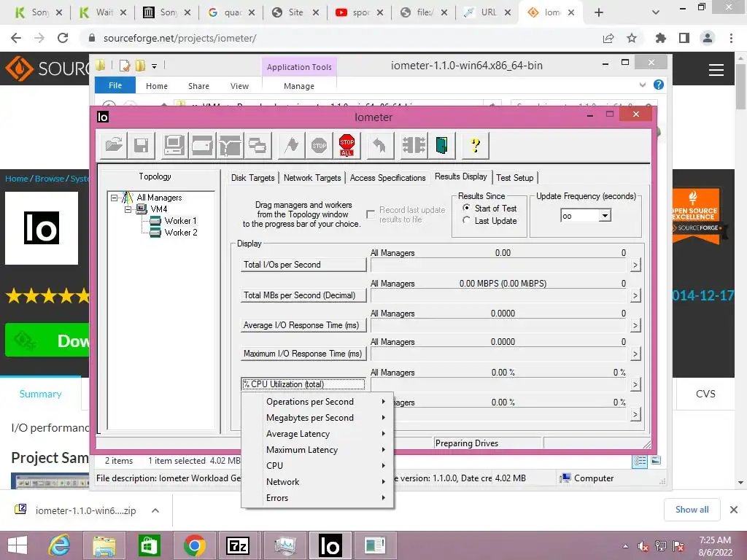Open Maximum Latency submenu
Viewport: 747px width, 560px height.
coord(317,450)
